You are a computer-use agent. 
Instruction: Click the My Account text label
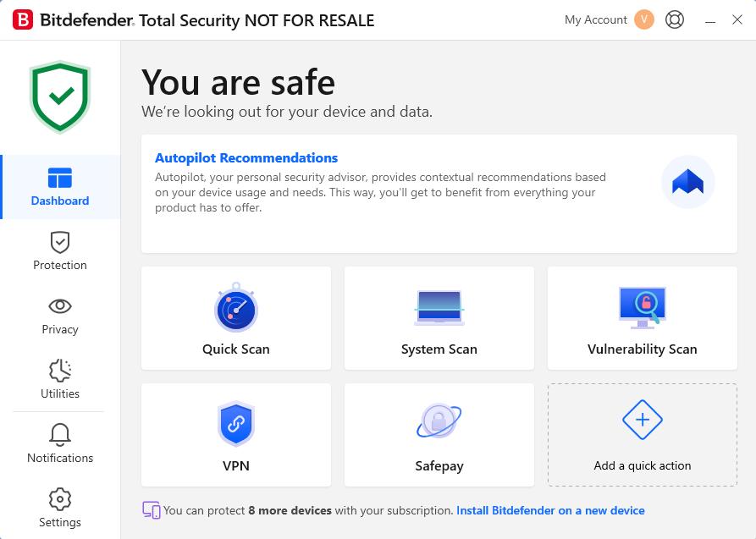click(596, 19)
